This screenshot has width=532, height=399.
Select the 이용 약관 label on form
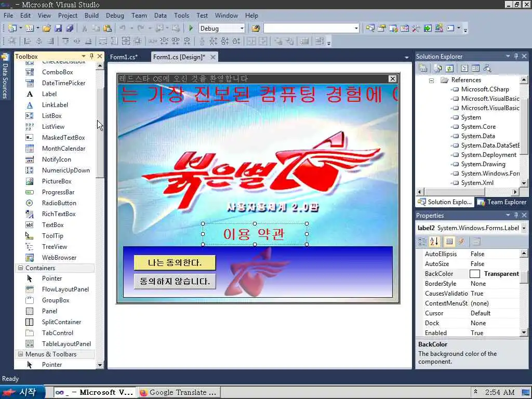[x=255, y=234]
